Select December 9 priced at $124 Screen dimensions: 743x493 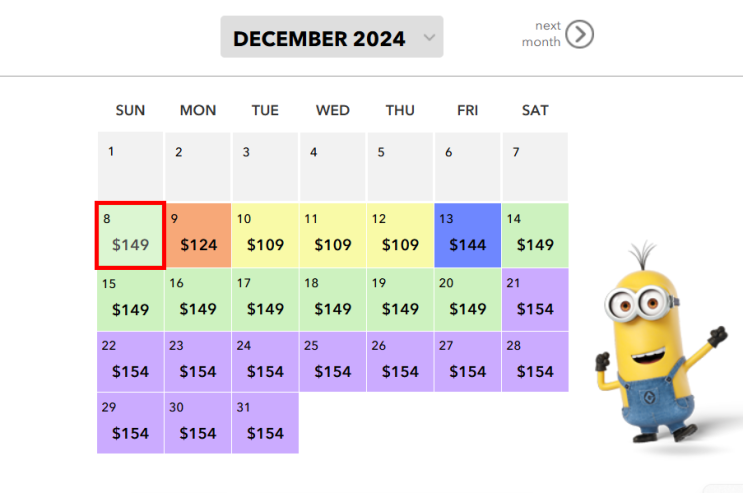pos(198,236)
